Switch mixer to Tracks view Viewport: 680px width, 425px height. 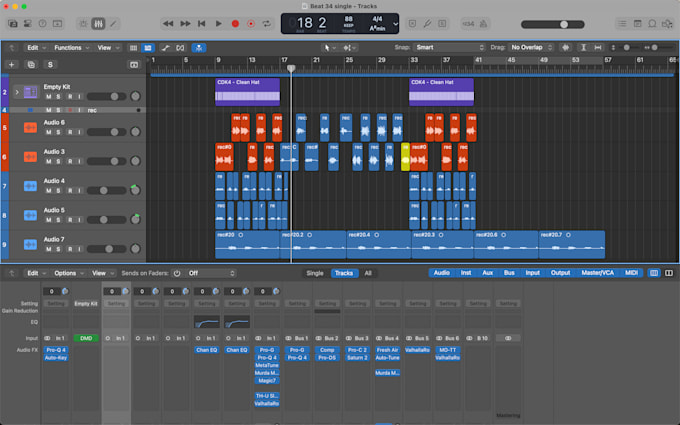(x=344, y=273)
